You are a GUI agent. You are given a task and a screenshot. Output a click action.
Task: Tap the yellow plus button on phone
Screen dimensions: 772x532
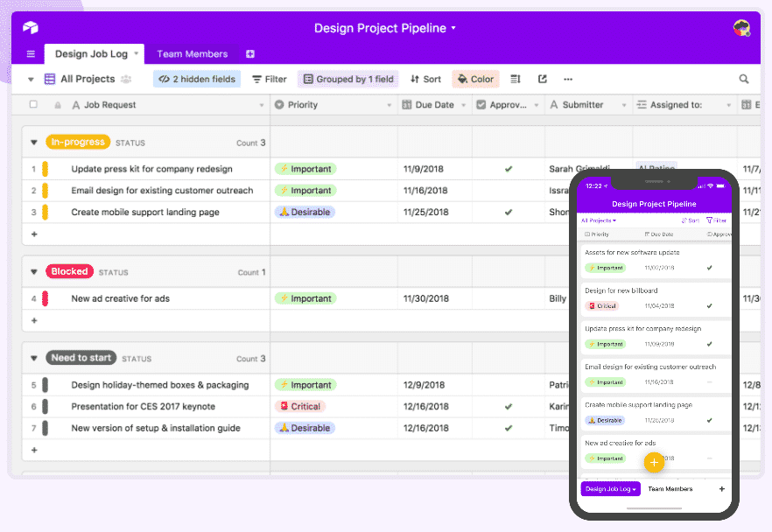(653, 461)
